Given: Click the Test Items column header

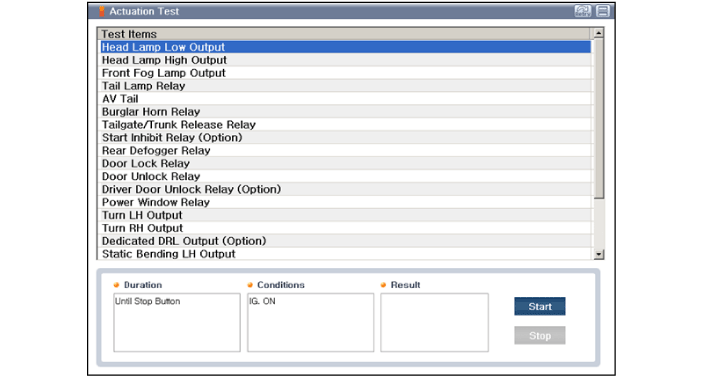Looking at the screenshot, I should [345, 34].
